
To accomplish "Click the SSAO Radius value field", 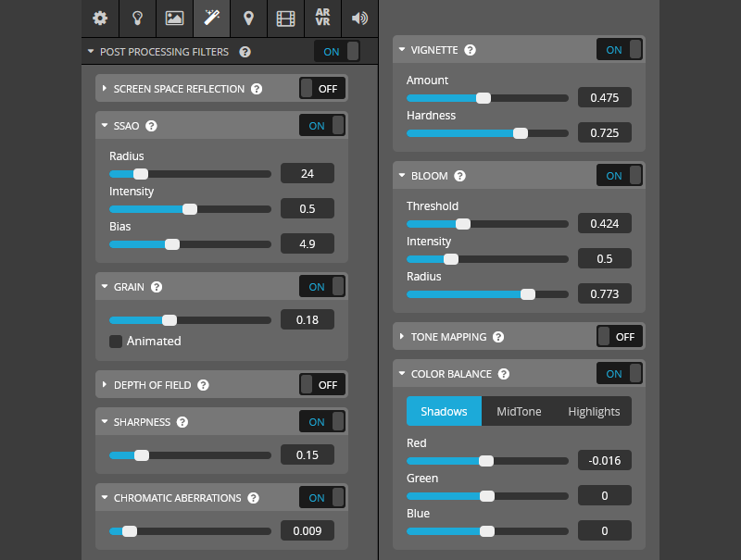I will [x=308, y=173].
